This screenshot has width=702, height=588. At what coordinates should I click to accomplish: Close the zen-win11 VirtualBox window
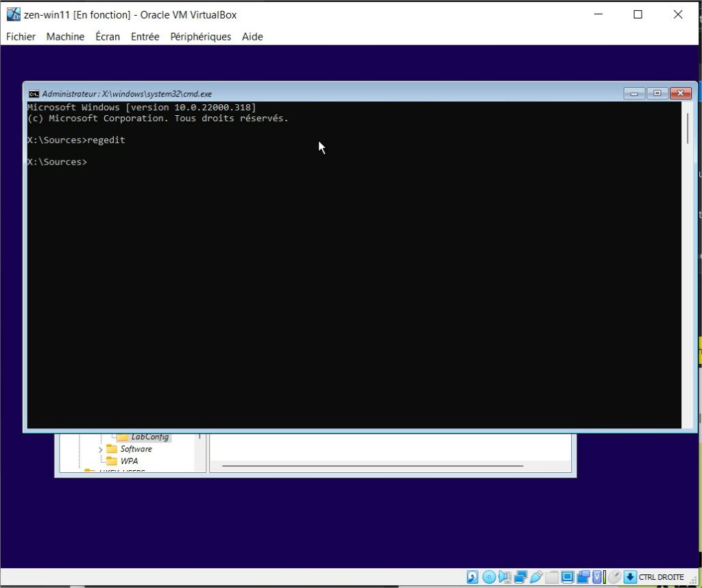(x=678, y=14)
